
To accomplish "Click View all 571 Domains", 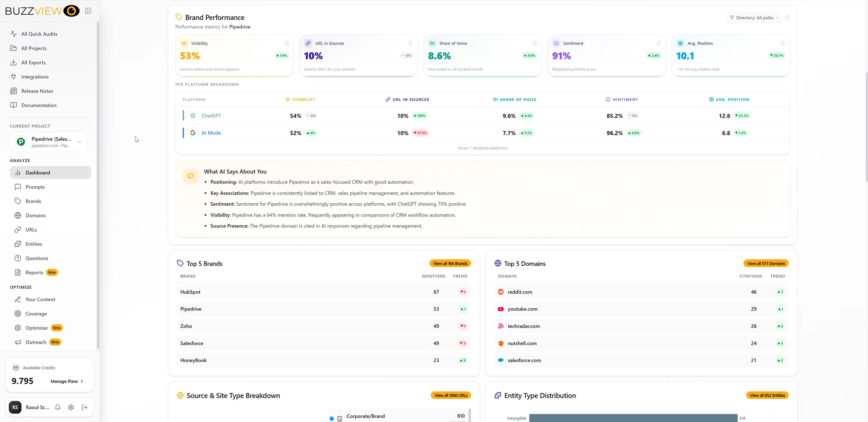I will 766,263.
